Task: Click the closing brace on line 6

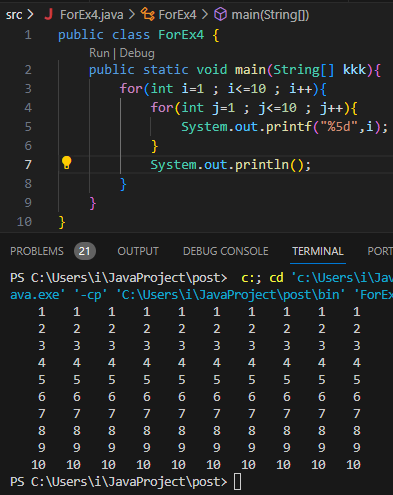Action: click(154, 146)
